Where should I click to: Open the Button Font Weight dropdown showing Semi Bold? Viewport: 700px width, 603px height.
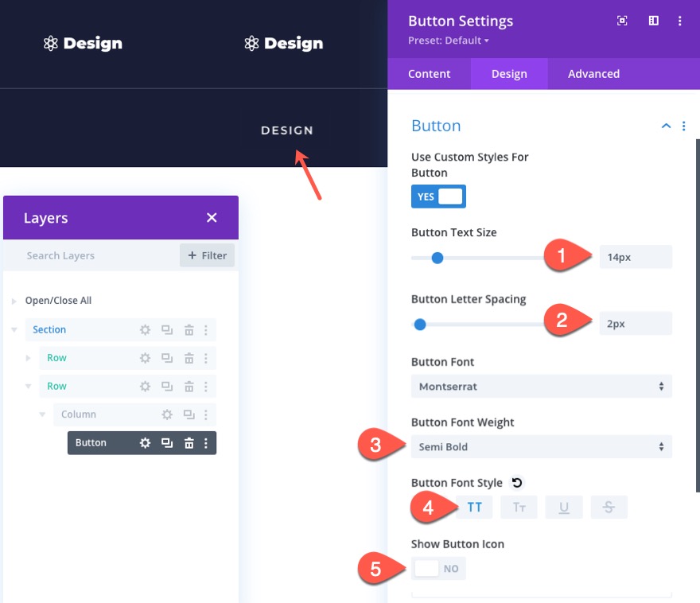541,446
